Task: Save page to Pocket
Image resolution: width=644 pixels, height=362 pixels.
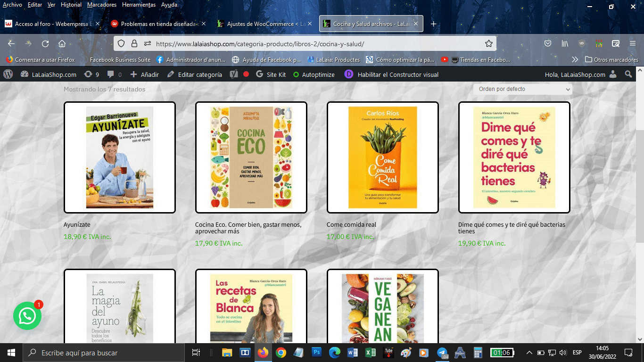Action: pos(548,43)
